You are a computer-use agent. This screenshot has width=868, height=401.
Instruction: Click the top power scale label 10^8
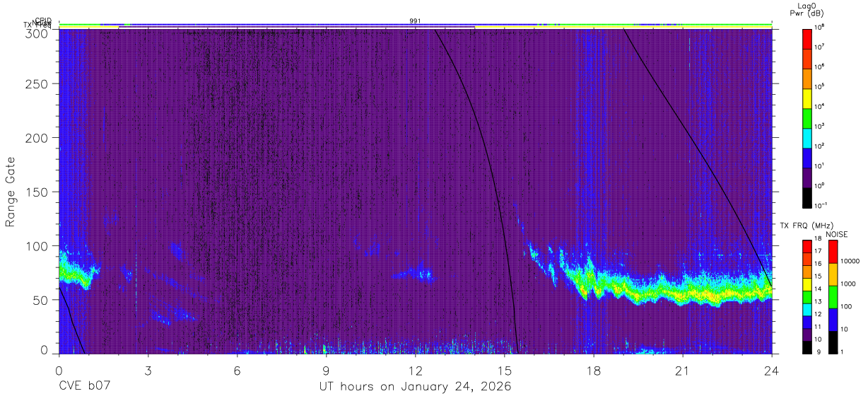[x=820, y=26]
